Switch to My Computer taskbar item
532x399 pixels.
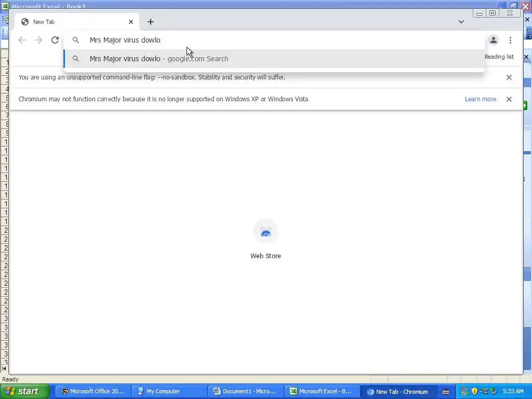point(169,391)
